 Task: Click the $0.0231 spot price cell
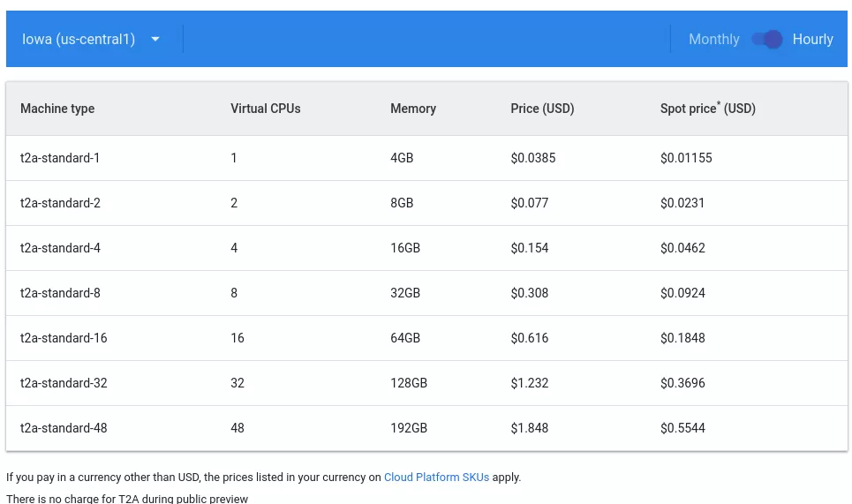(682, 203)
